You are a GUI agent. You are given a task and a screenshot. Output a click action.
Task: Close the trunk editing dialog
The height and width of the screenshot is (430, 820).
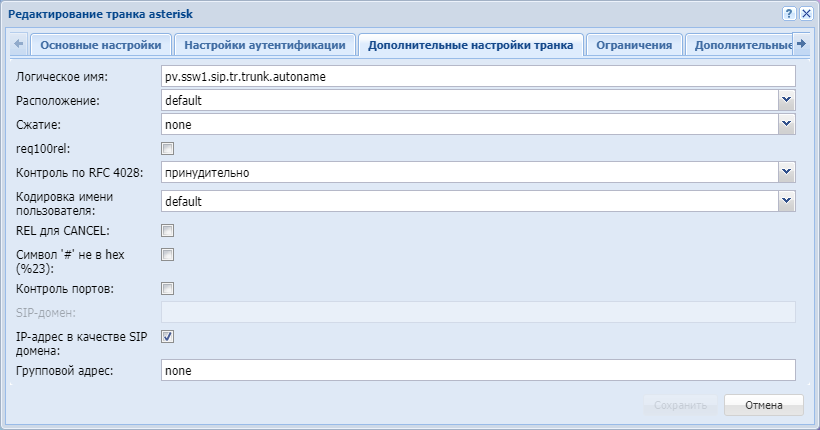tap(805, 14)
